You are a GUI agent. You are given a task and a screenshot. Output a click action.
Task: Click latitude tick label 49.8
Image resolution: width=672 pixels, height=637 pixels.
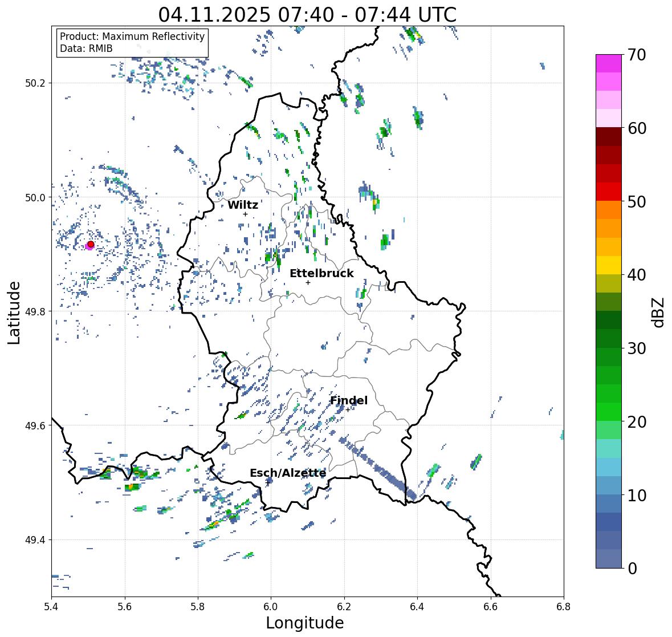pos(35,311)
